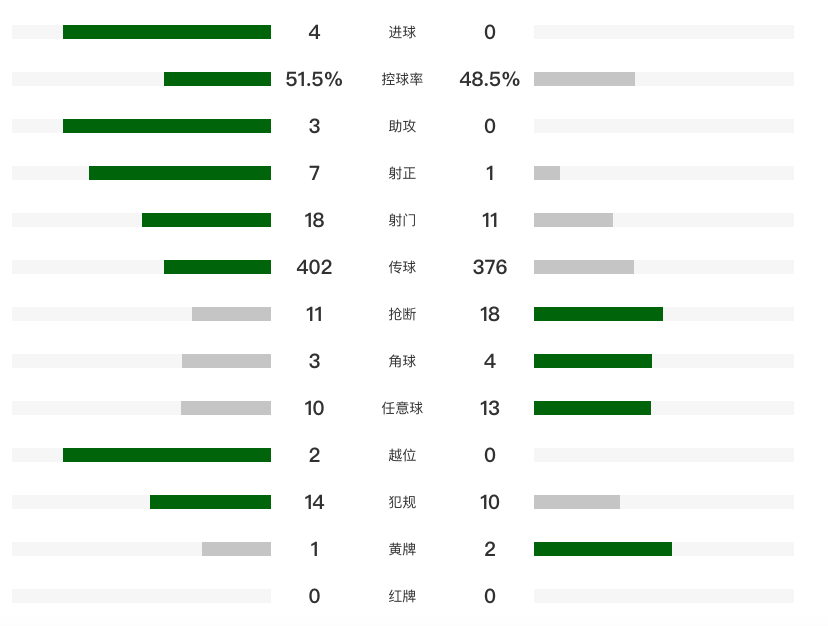Click the 402 passes value
Image resolution: width=828 pixels, height=626 pixels.
point(314,267)
